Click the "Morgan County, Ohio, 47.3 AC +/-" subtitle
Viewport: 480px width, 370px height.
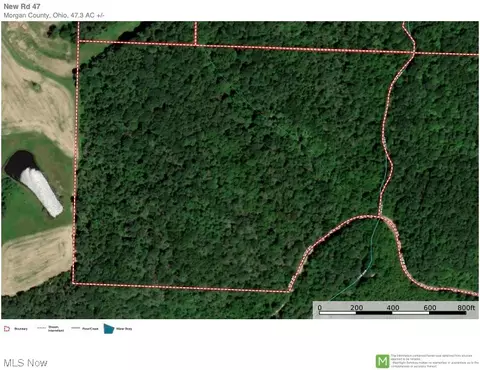pyautogui.click(x=54, y=15)
